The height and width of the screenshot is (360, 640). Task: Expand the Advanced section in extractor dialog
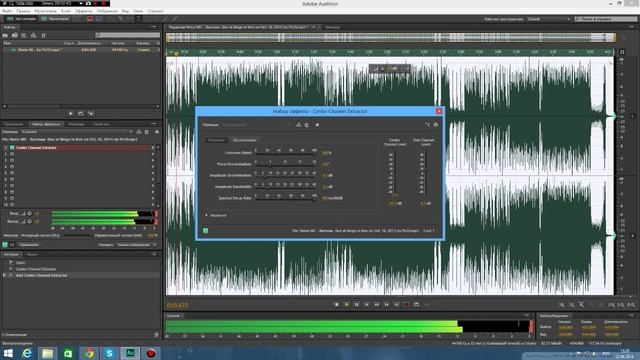(207, 215)
